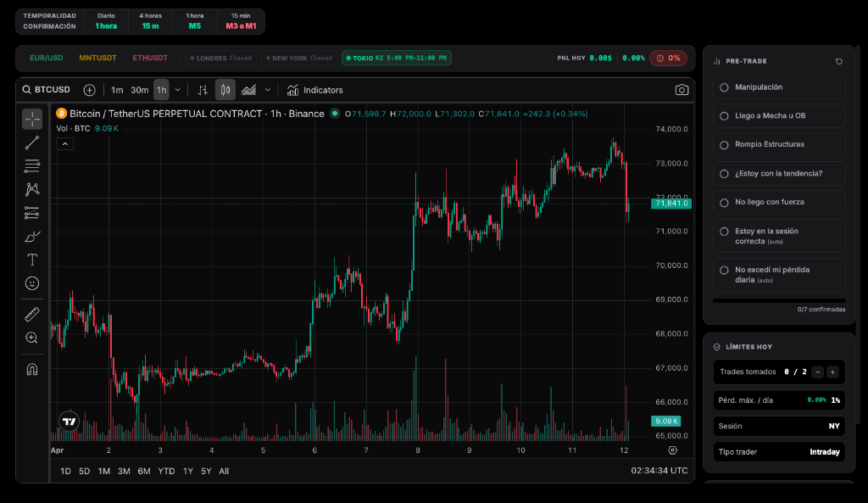Expand the chart type style dropdown
Image resolution: width=868 pixels, height=503 pixels.
268,89
